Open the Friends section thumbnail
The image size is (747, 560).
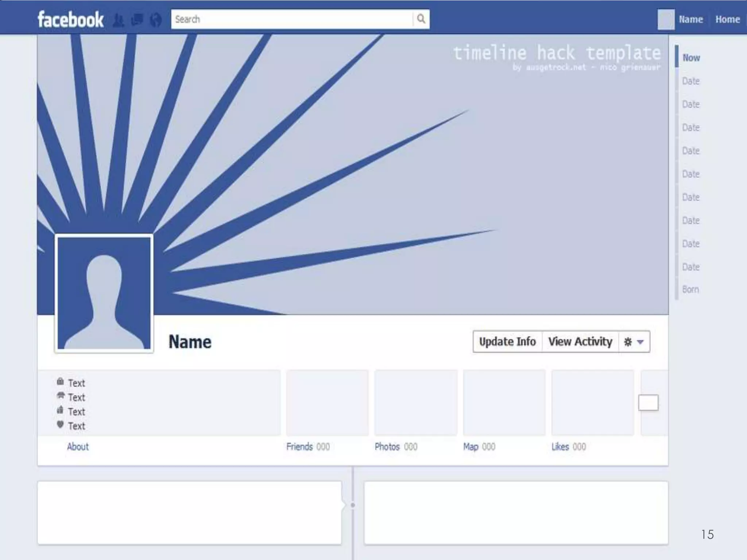tap(327, 403)
